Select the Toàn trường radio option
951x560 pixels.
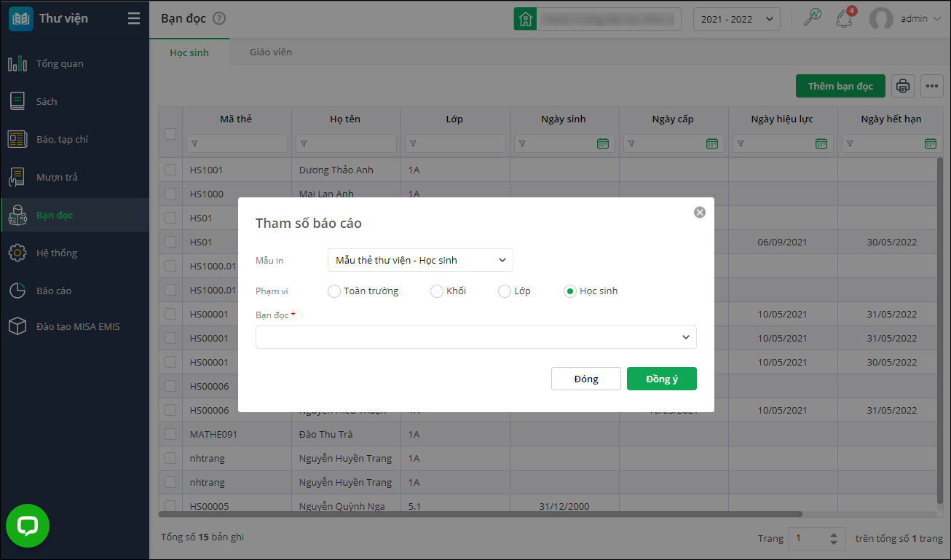[334, 291]
